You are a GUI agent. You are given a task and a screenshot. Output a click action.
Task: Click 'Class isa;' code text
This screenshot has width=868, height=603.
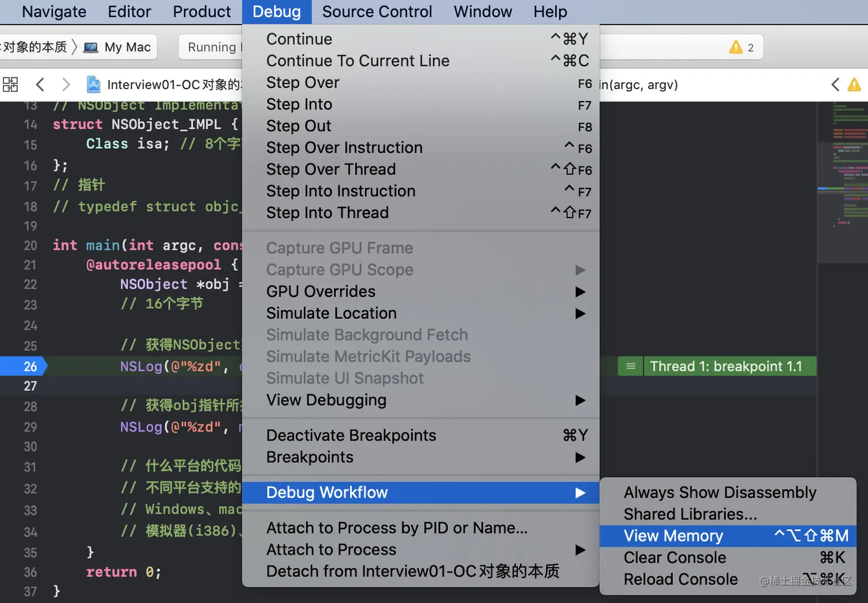[128, 144]
